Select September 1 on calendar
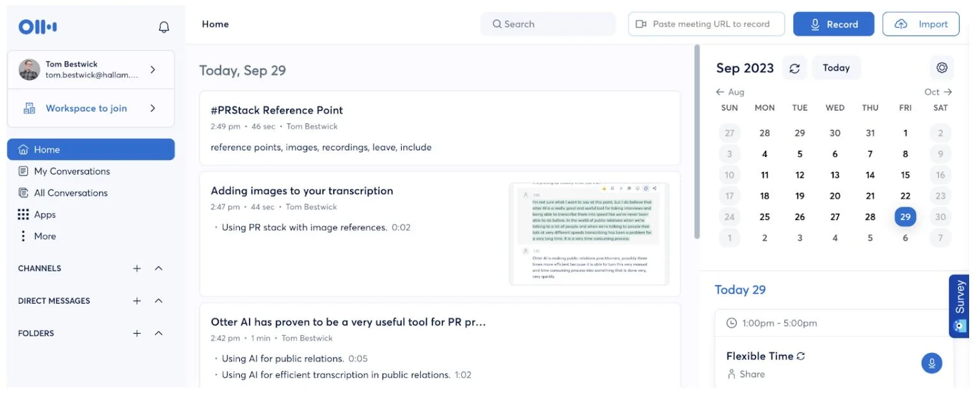Screen dimensions: 980x408 pos(905,133)
